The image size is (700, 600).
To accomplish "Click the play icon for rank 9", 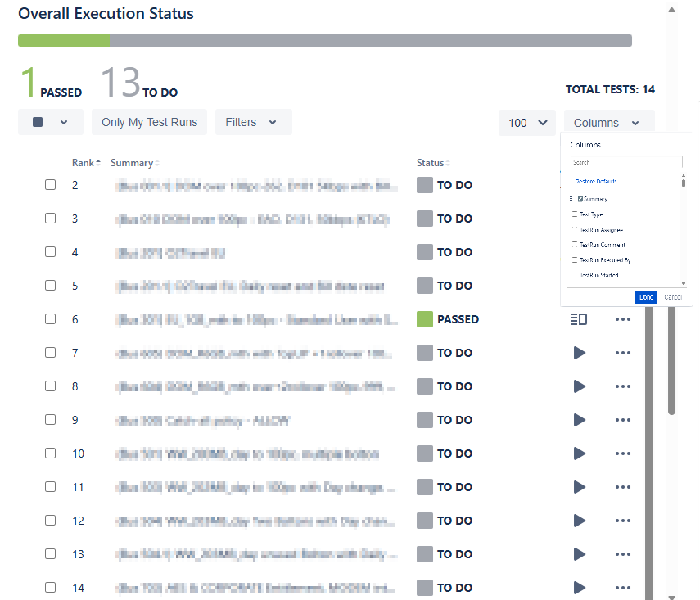I will 580,420.
